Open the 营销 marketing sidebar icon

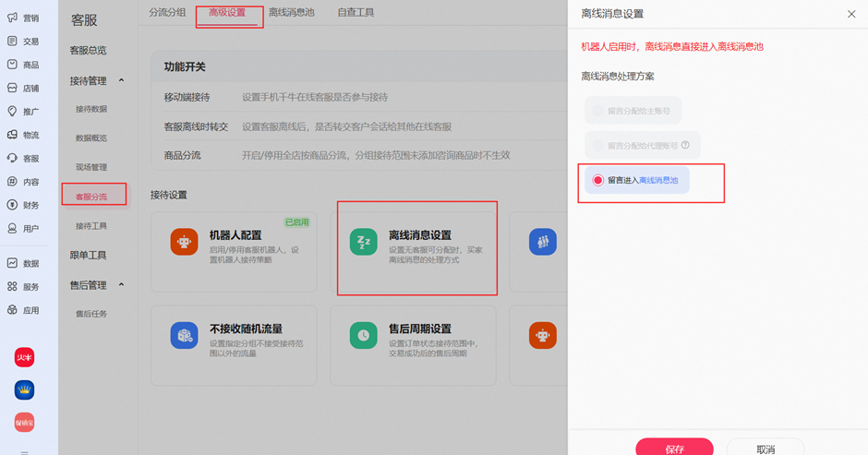(12, 18)
